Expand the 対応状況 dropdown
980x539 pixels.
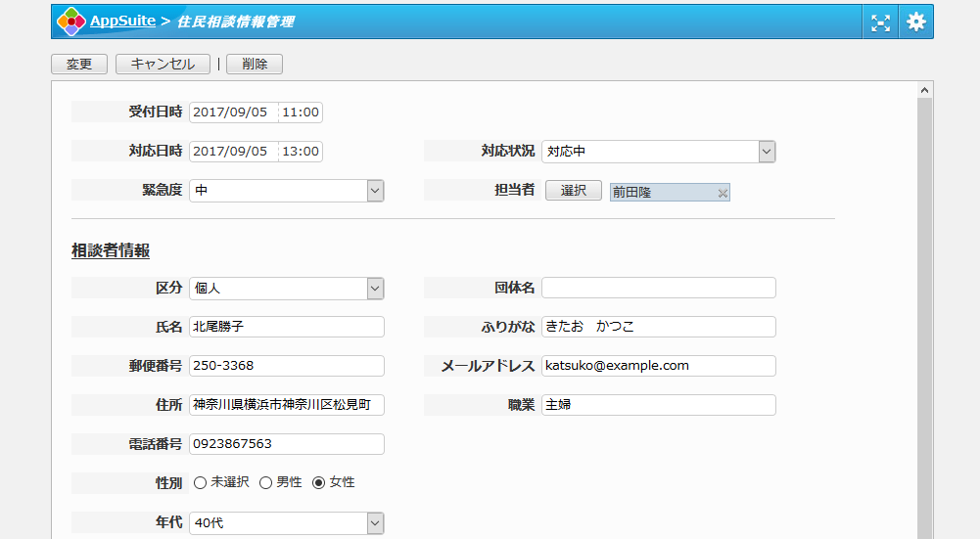click(x=767, y=152)
